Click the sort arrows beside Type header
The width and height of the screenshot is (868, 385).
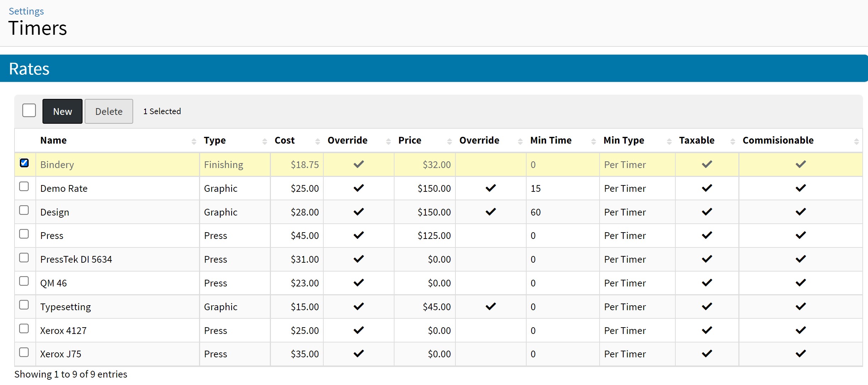click(265, 141)
